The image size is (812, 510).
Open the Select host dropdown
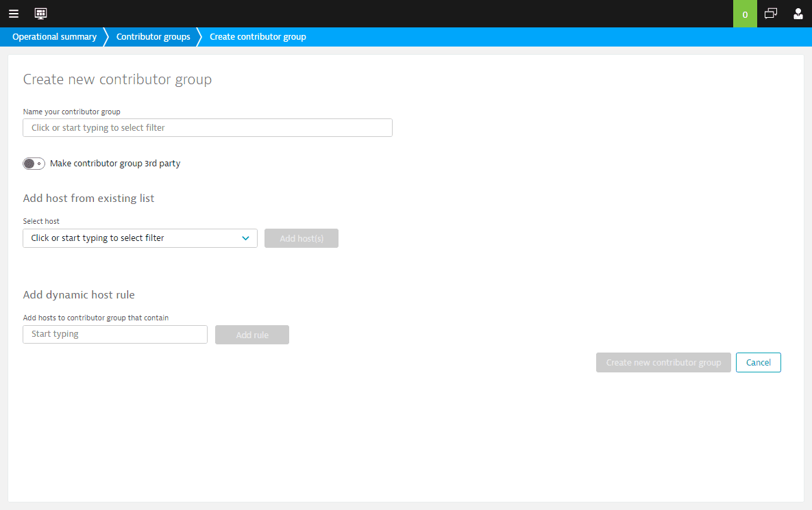(140, 238)
